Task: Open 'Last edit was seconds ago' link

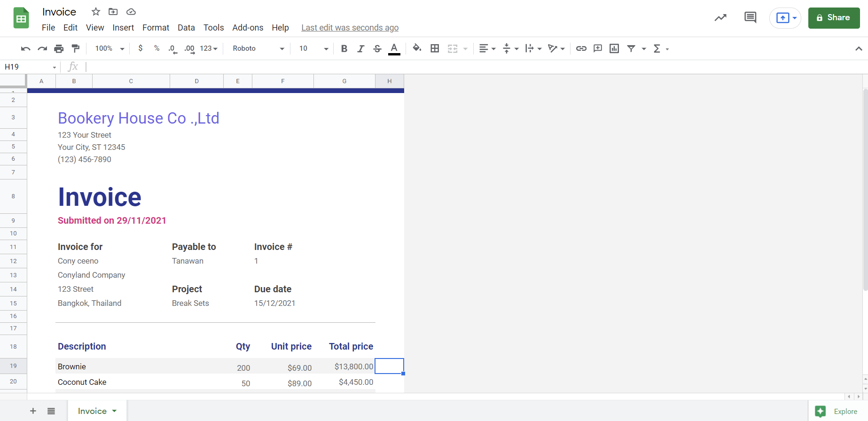Action: tap(350, 28)
